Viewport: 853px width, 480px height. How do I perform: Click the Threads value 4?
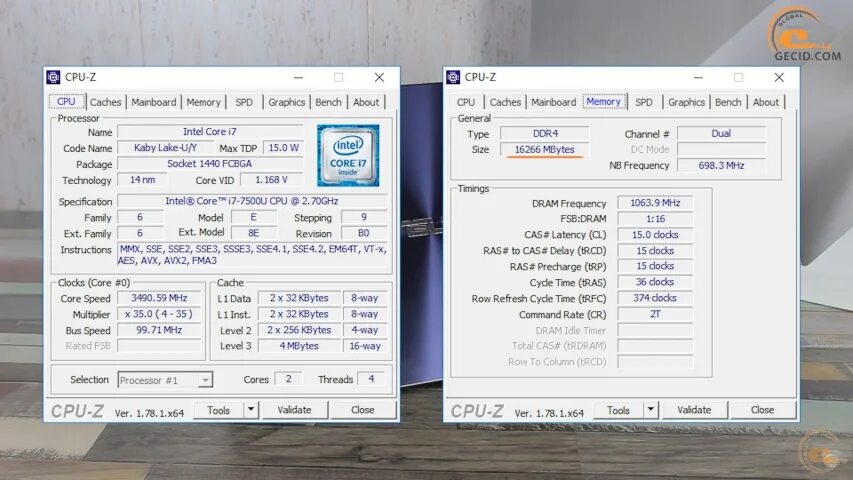(x=371, y=379)
